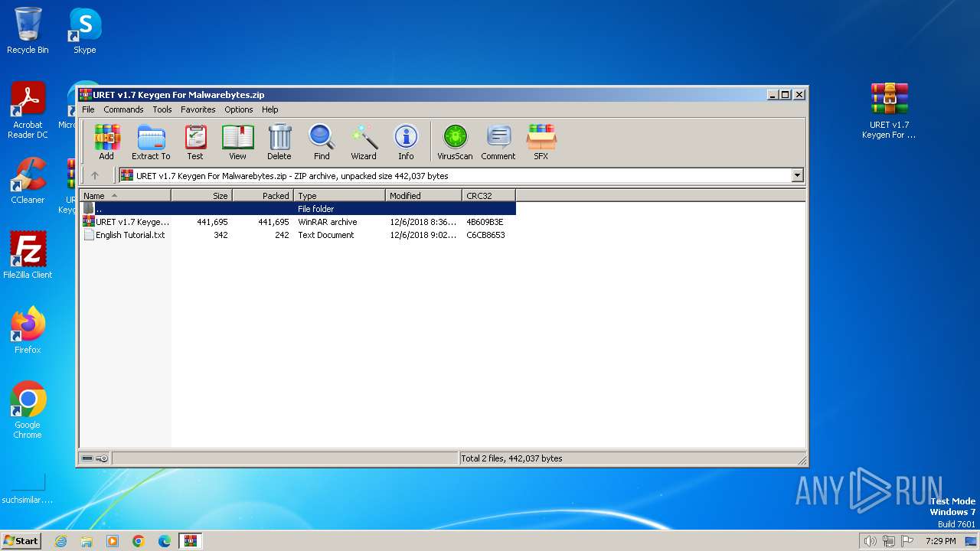
Task: Open the File menu
Action: 88,109
